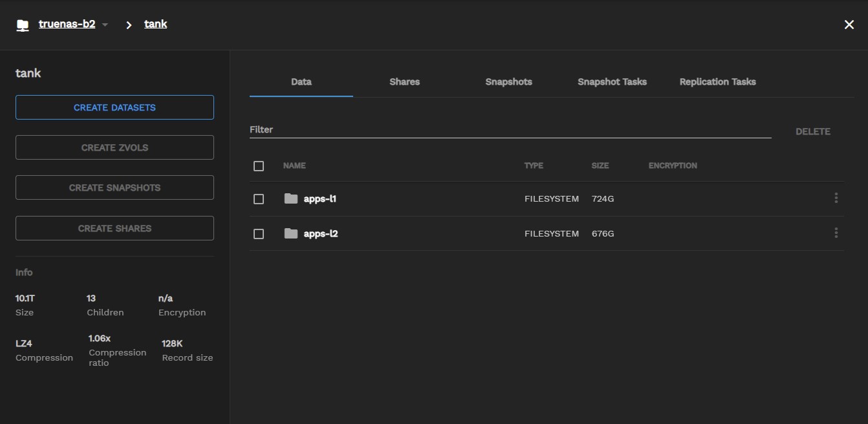The height and width of the screenshot is (424, 868).
Task: Click the 1.06x compression ratio value
Action: click(x=100, y=338)
